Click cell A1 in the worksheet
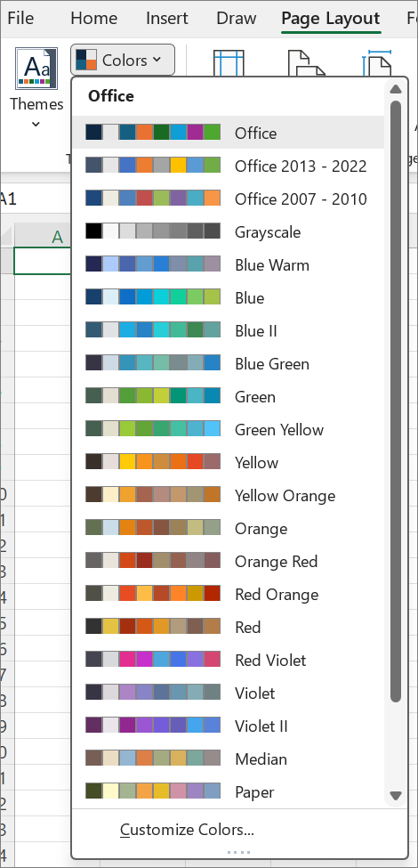 click(43, 261)
